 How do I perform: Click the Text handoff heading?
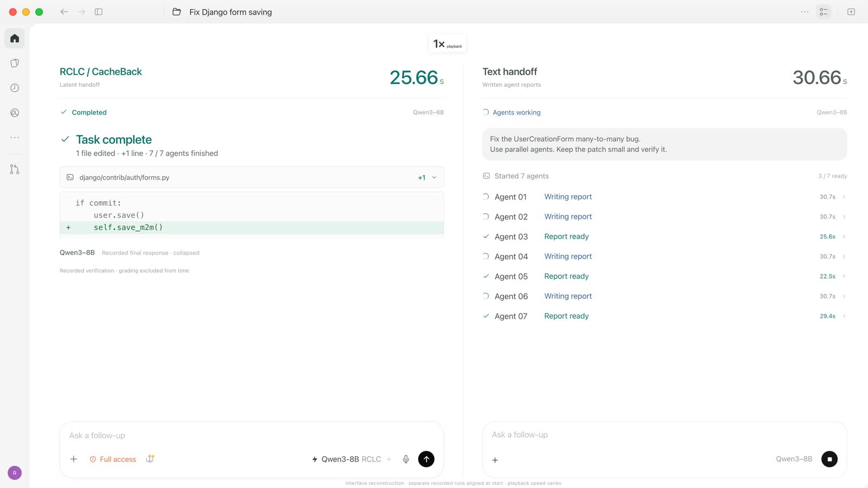pos(509,72)
